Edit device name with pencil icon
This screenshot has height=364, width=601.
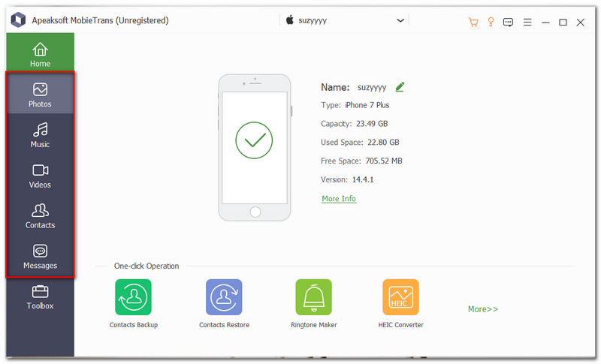(x=400, y=87)
